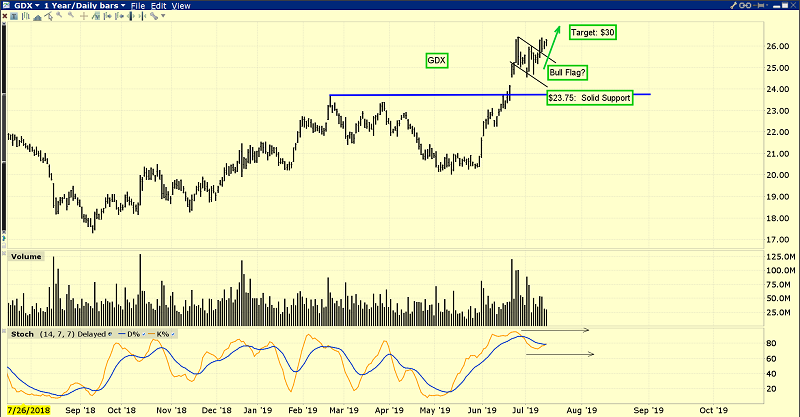
Task: Click the red X delete icon in toolbar
Action: pos(5,16)
